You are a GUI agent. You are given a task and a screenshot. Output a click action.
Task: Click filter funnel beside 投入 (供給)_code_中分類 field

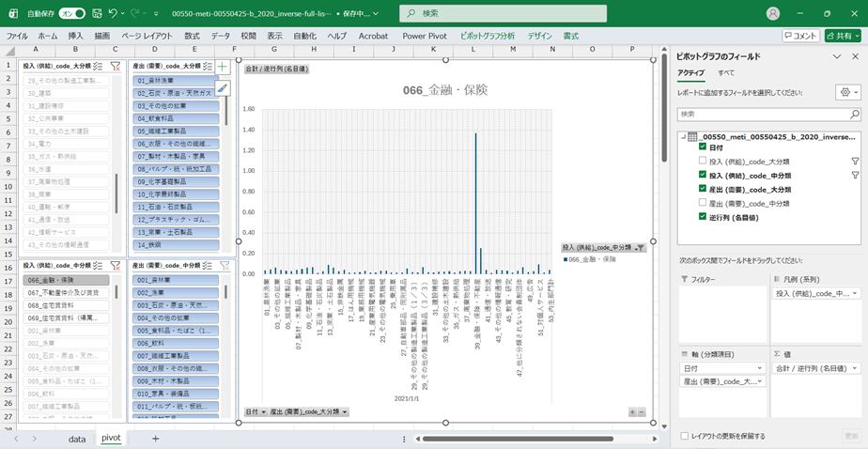[855, 175]
